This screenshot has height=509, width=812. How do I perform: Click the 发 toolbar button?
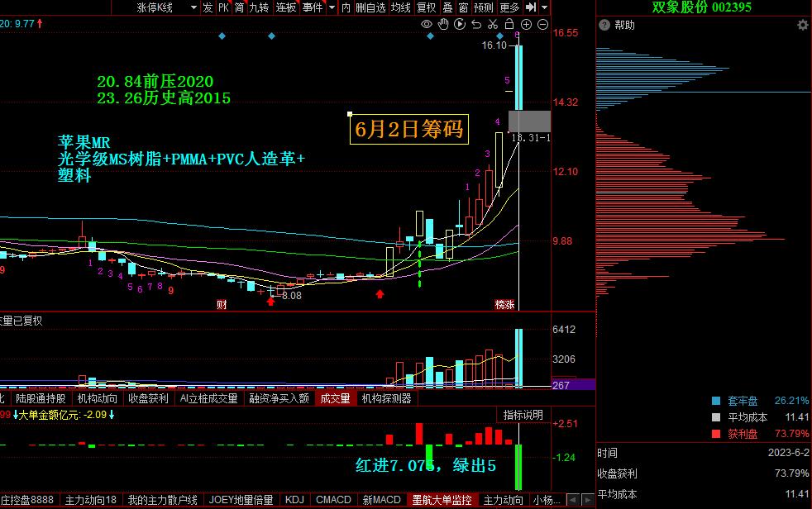point(208,7)
